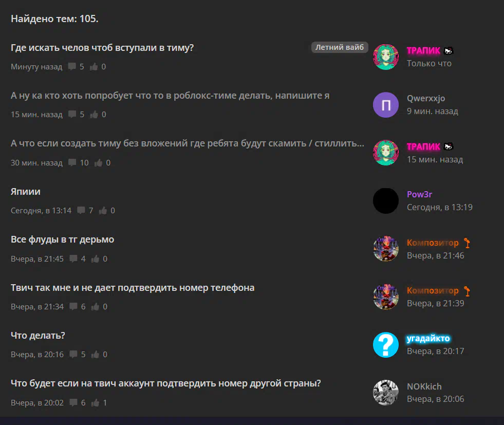Click NOKkich's black-and-white avatar
The image size is (504, 425).
click(x=386, y=393)
